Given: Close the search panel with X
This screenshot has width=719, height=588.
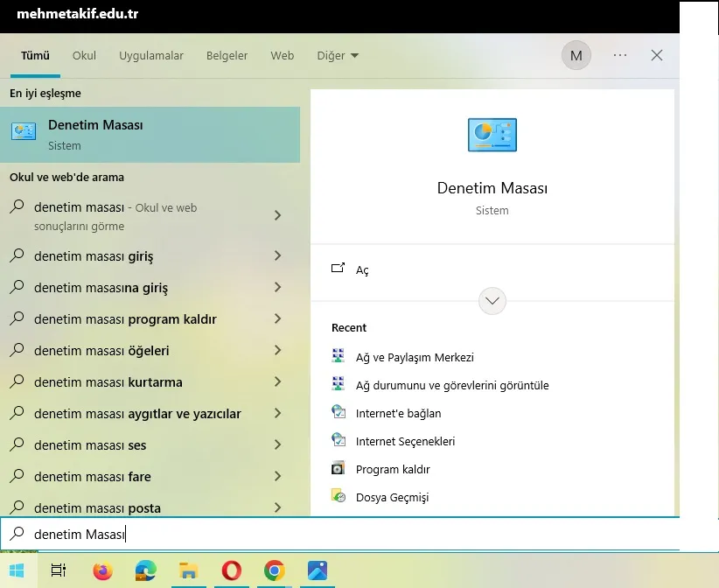Looking at the screenshot, I should click(x=657, y=55).
